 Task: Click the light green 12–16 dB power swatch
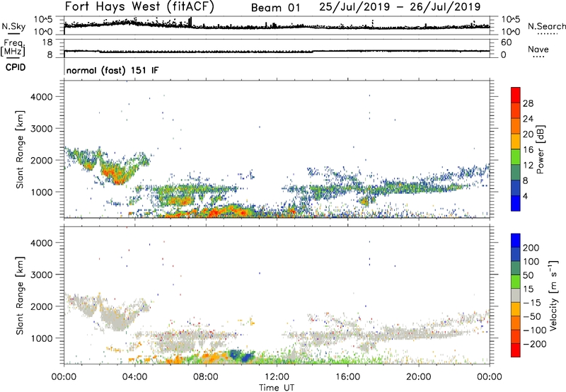pyautogui.click(x=516, y=157)
